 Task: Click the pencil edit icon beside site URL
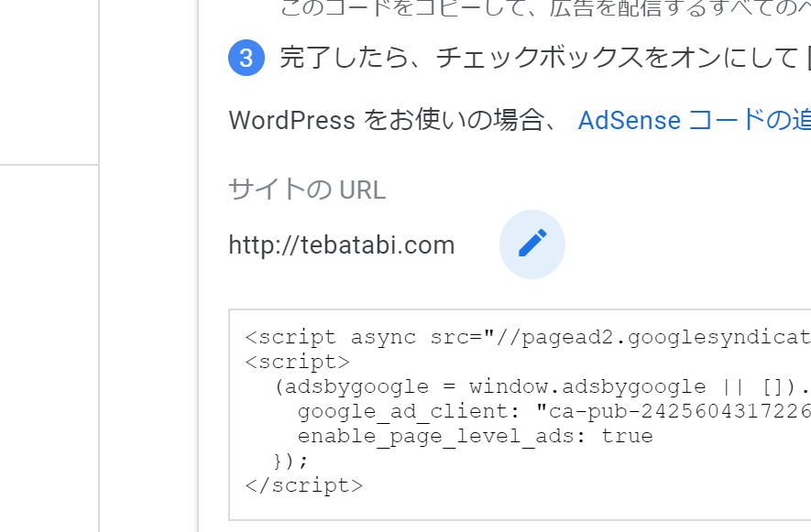(532, 244)
